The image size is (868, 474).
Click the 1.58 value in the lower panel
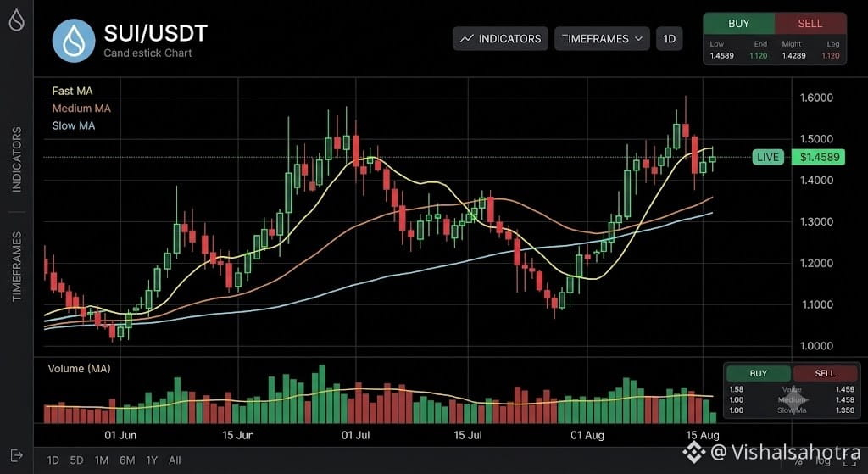click(737, 389)
